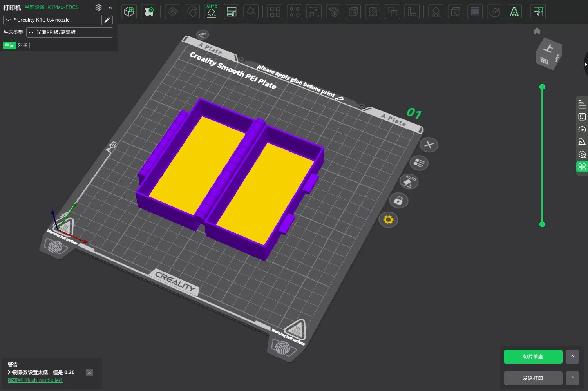The image size is (588, 391).
Task: Expand options arrow beside 切片单盘
Action: pyautogui.click(x=572, y=357)
